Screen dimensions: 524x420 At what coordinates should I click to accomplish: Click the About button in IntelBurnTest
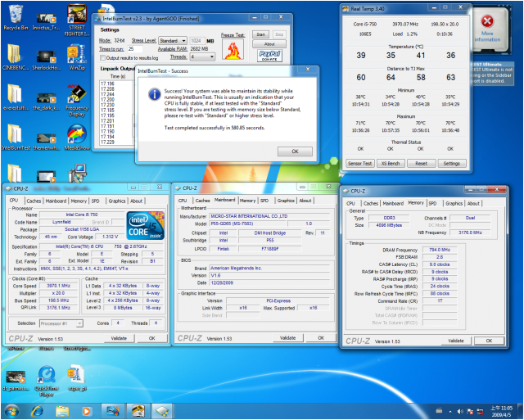point(269,44)
